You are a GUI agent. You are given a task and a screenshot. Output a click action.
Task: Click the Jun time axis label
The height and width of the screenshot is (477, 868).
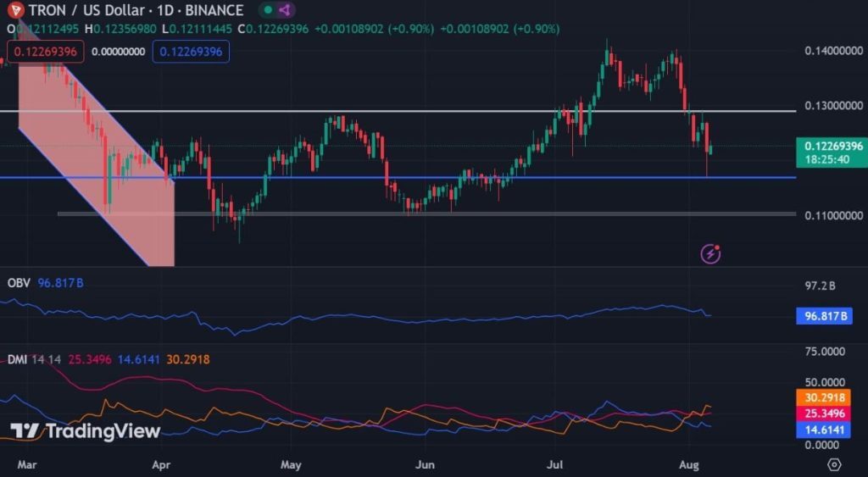(425, 465)
